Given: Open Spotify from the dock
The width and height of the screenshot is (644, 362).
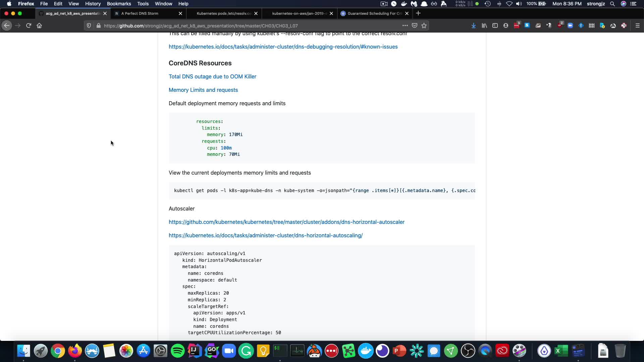Looking at the screenshot, I should pyautogui.click(x=177, y=351).
